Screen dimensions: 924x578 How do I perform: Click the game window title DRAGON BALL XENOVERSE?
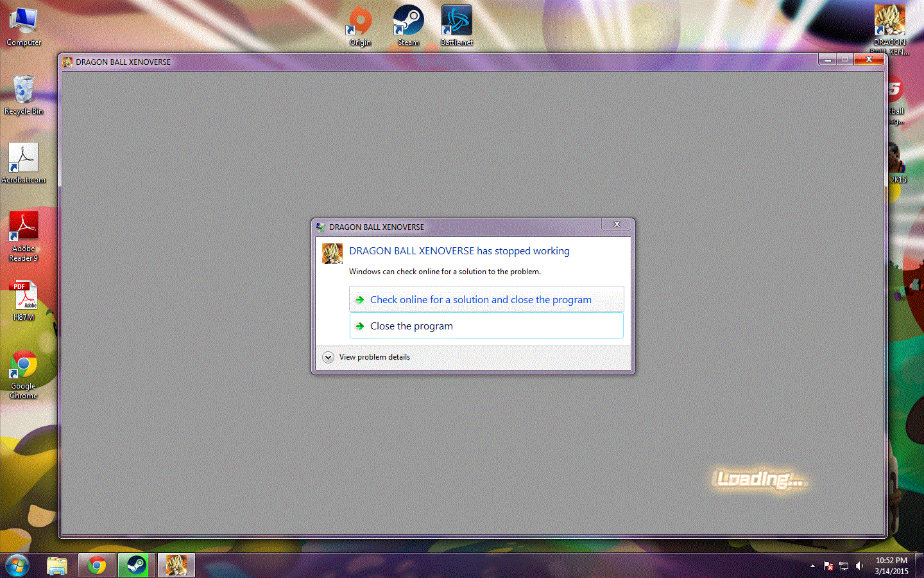click(x=123, y=62)
